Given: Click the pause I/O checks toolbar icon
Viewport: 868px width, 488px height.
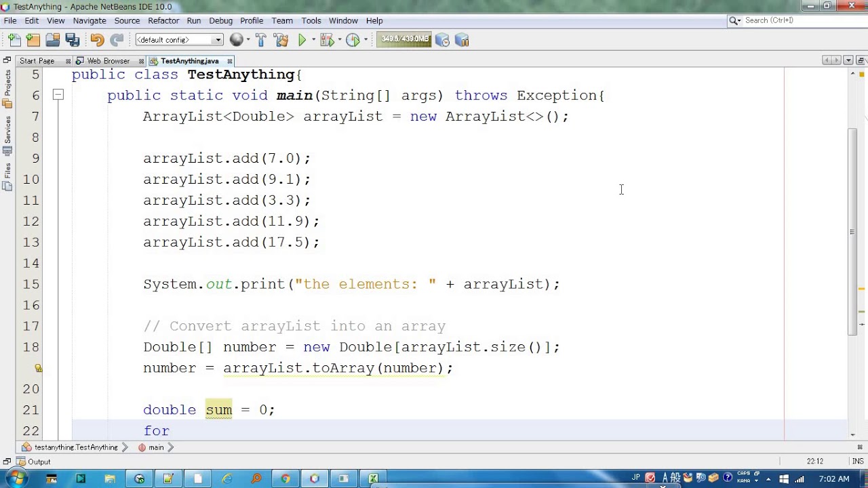Looking at the screenshot, I should click(x=462, y=40).
